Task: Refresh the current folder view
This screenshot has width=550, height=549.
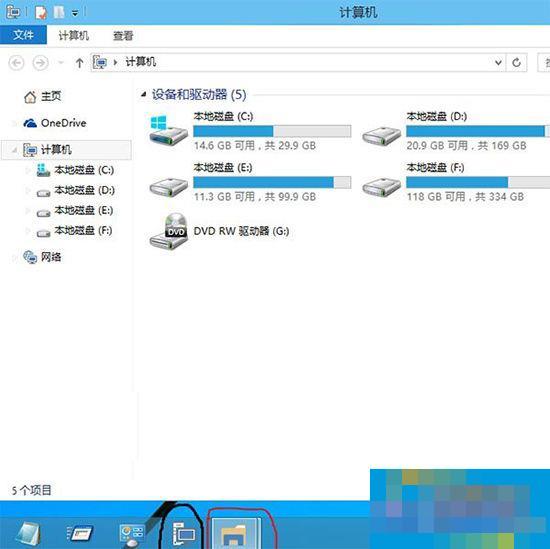Action: click(516, 63)
